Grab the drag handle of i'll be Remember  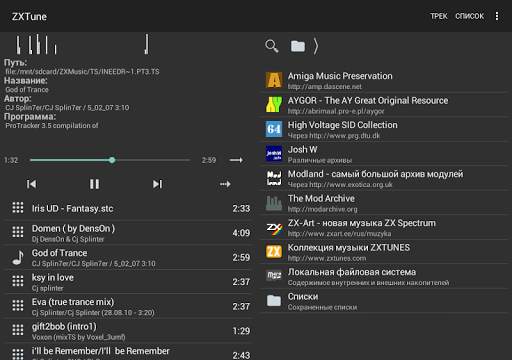(x=18, y=354)
